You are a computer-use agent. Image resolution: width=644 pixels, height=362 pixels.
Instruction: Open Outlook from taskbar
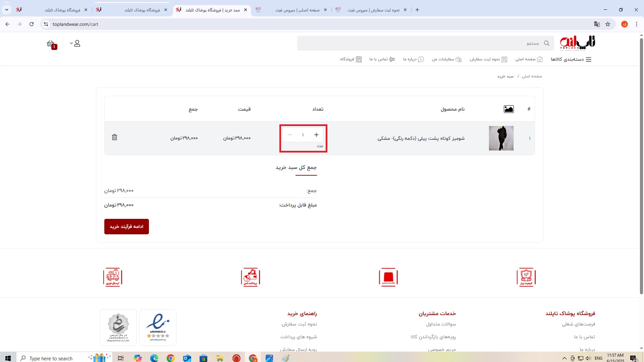click(187, 358)
